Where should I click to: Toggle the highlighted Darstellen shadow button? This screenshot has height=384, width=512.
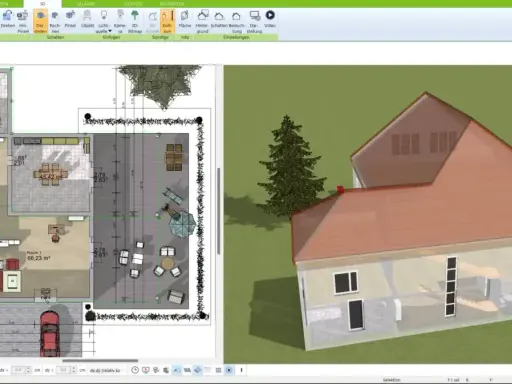pyautogui.click(x=40, y=21)
